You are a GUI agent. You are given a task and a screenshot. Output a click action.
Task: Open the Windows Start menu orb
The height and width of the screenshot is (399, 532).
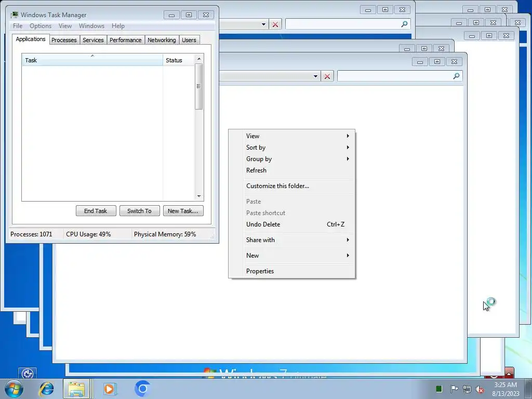tap(14, 389)
